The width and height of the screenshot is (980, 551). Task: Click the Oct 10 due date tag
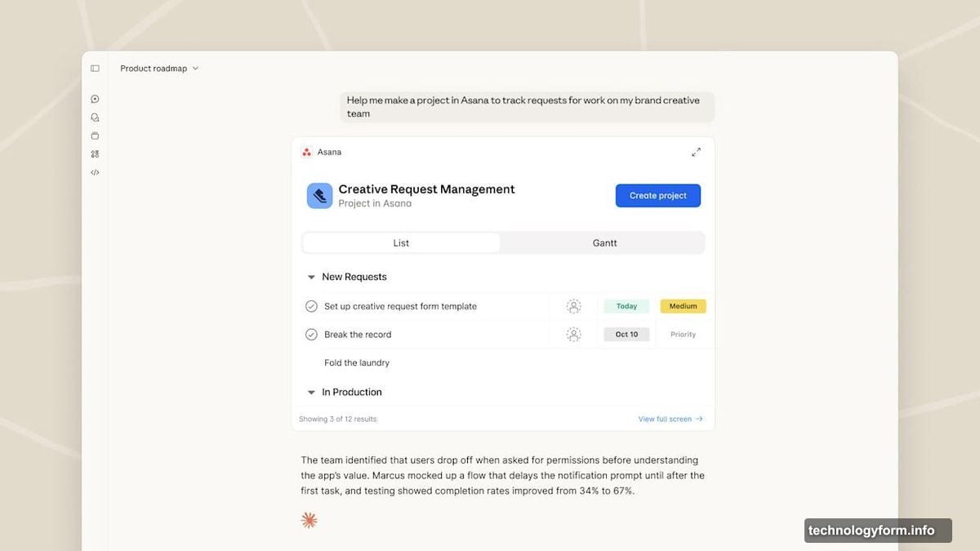[626, 334]
